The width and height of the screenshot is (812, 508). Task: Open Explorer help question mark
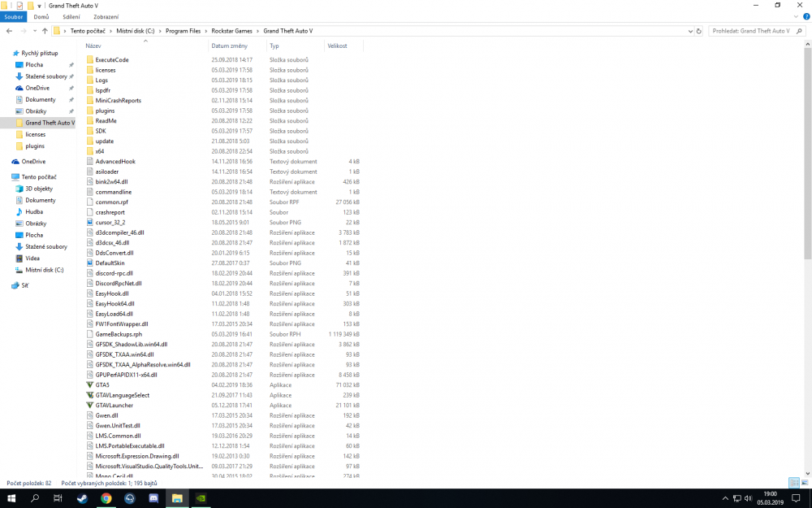(x=806, y=17)
